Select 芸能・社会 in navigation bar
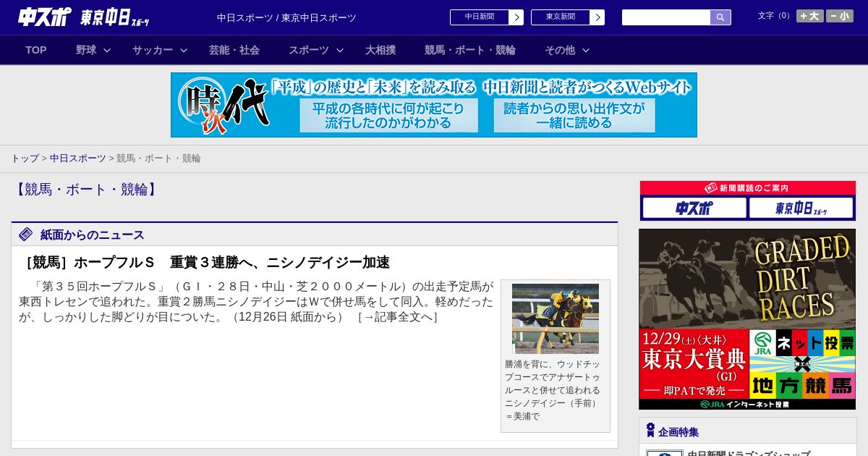 (234, 50)
